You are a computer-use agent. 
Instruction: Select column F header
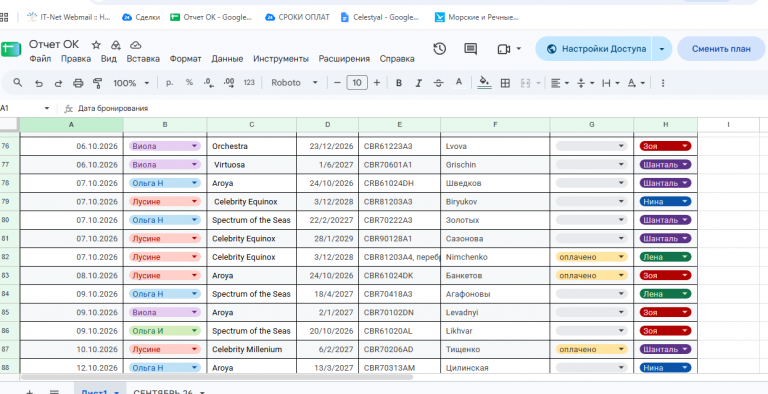click(495, 125)
